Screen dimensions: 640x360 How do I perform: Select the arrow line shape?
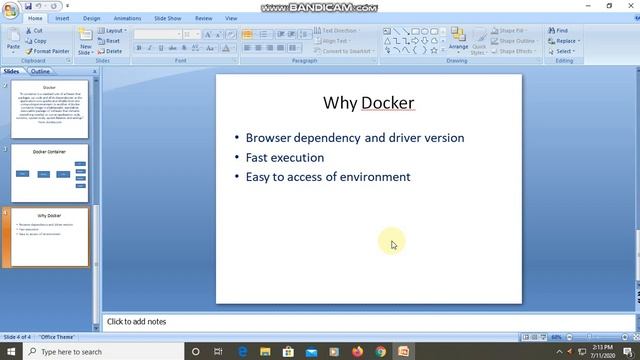coord(406,31)
